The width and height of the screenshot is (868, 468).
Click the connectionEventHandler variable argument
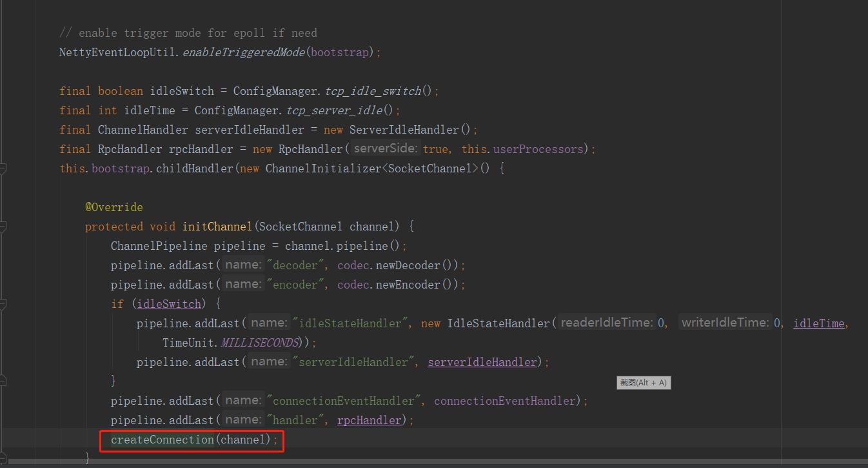505,401
